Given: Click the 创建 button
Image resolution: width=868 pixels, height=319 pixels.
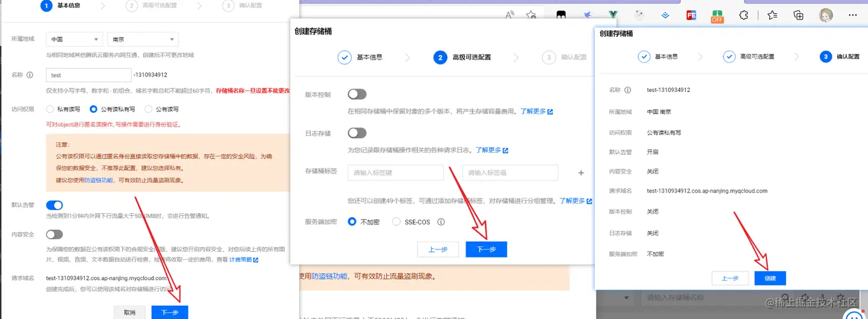Looking at the screenshot, I should click(770, 278).
